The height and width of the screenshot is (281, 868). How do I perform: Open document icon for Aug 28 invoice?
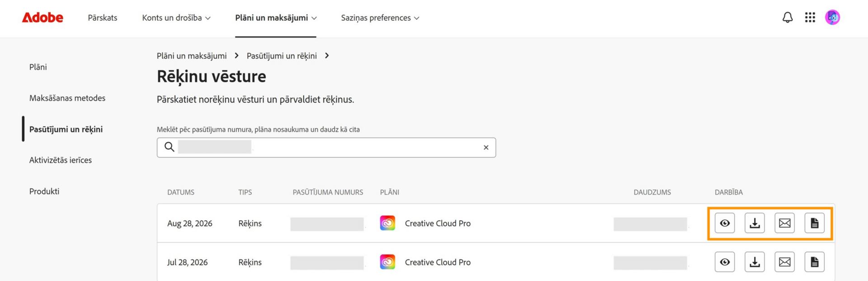click(815, 223)
